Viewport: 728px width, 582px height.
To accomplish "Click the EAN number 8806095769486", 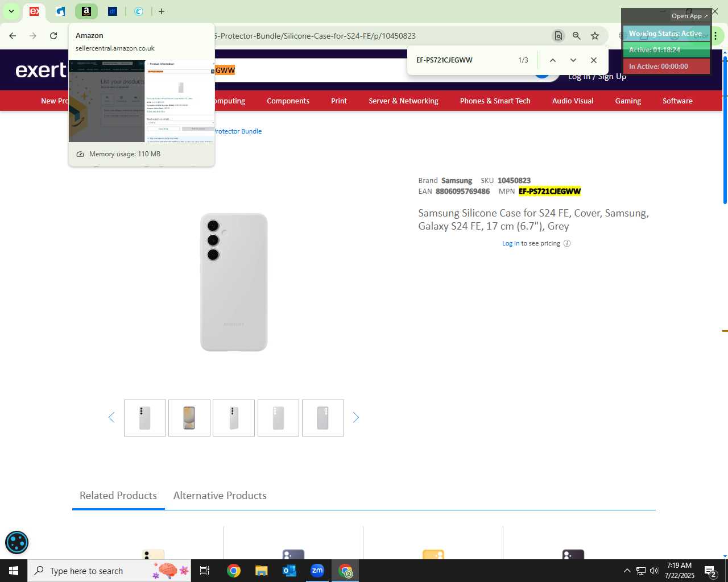I will tap(462, 192).
